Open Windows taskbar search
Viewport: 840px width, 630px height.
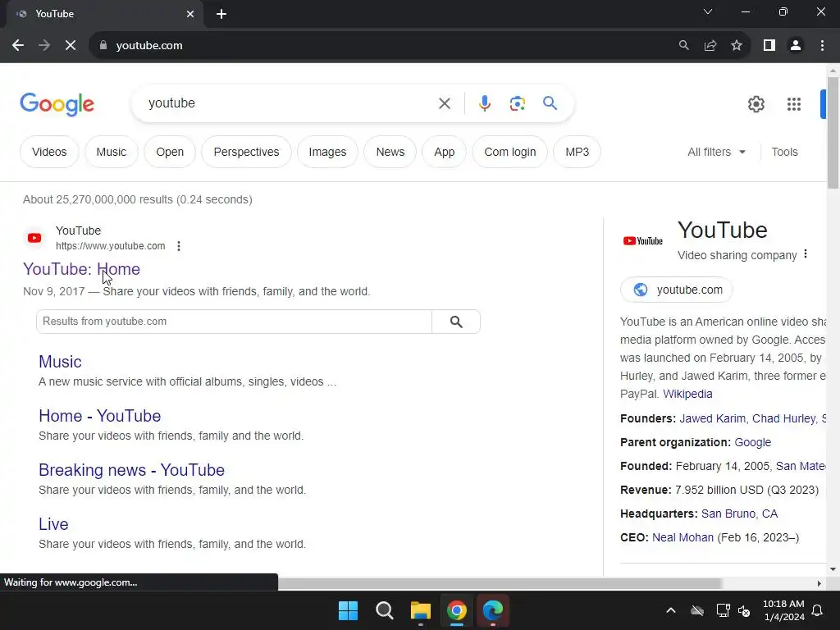coord(385,610)
